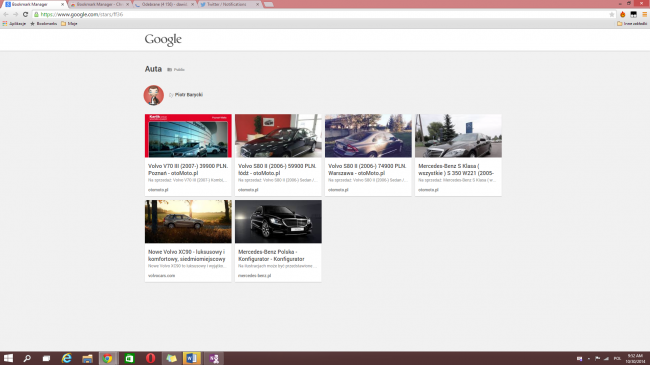This screenshot has width=650, height=365.
Task: Switch to the Odebrane mail tab
Action: click(164, 4)
